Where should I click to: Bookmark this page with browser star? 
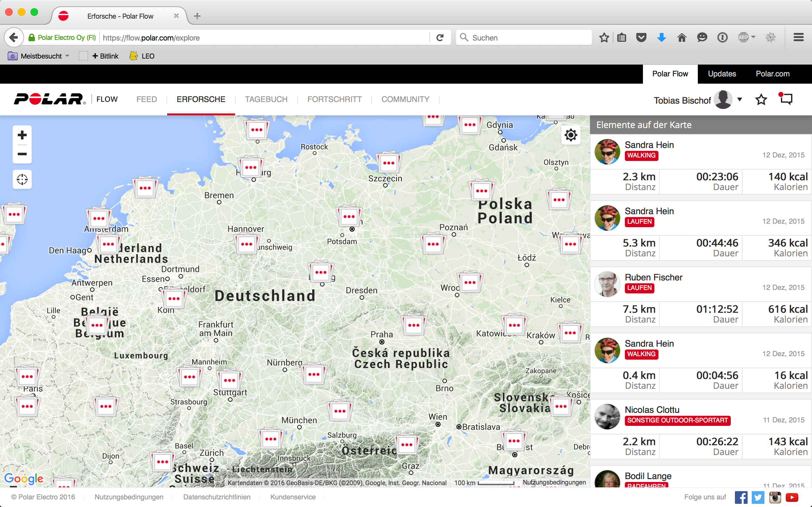[x=604, y=38]
